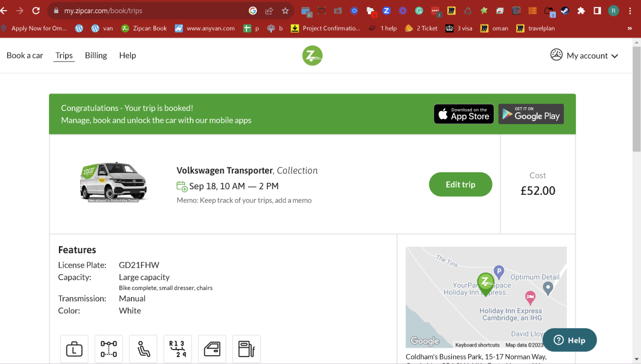Click the Edit trip button
The height and width of the screenshot is (364, 641).
[x=461, y=184]
